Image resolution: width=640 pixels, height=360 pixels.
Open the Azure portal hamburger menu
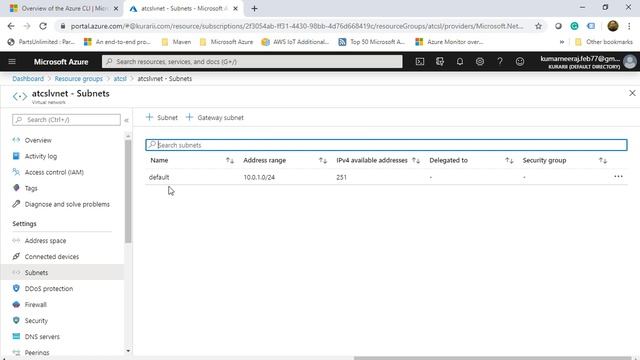[12, 62]
